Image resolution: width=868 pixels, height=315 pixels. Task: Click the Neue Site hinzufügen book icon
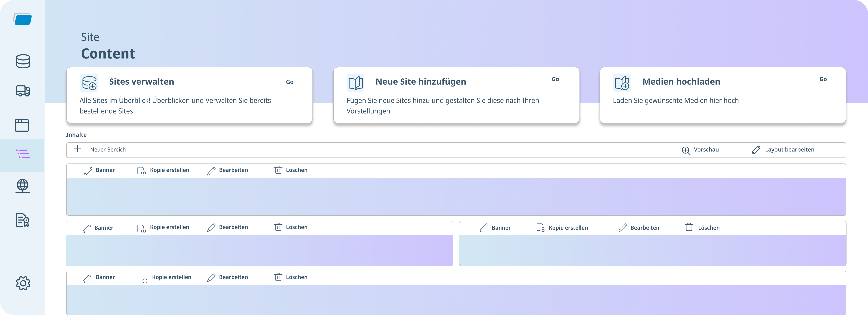[x=355, y=83]
